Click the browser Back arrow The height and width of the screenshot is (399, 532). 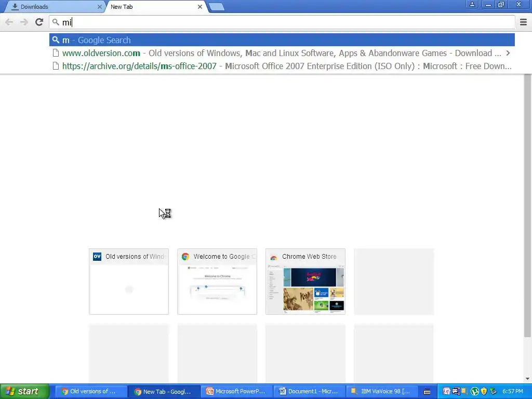coord(9,22)
